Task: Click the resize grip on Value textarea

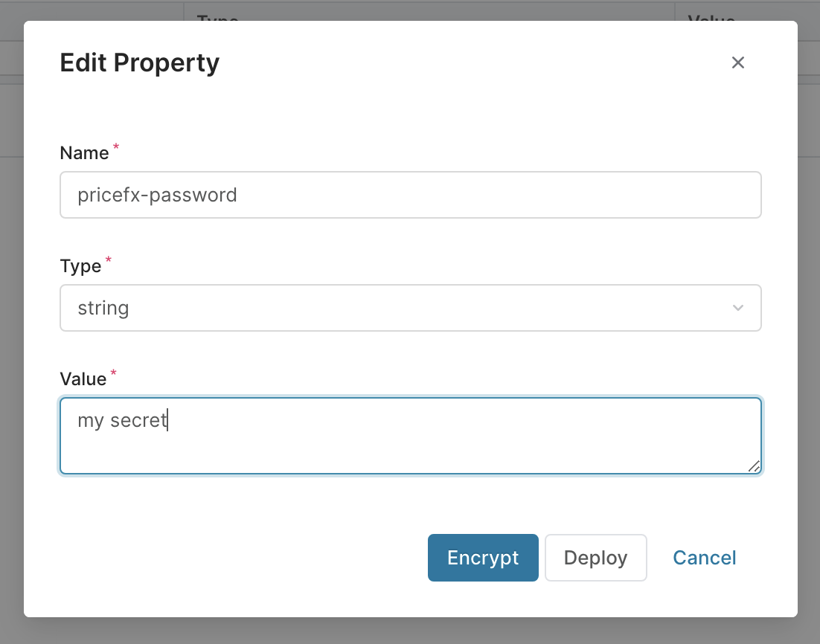Action: pyautogui.click(x=755, y=467)
